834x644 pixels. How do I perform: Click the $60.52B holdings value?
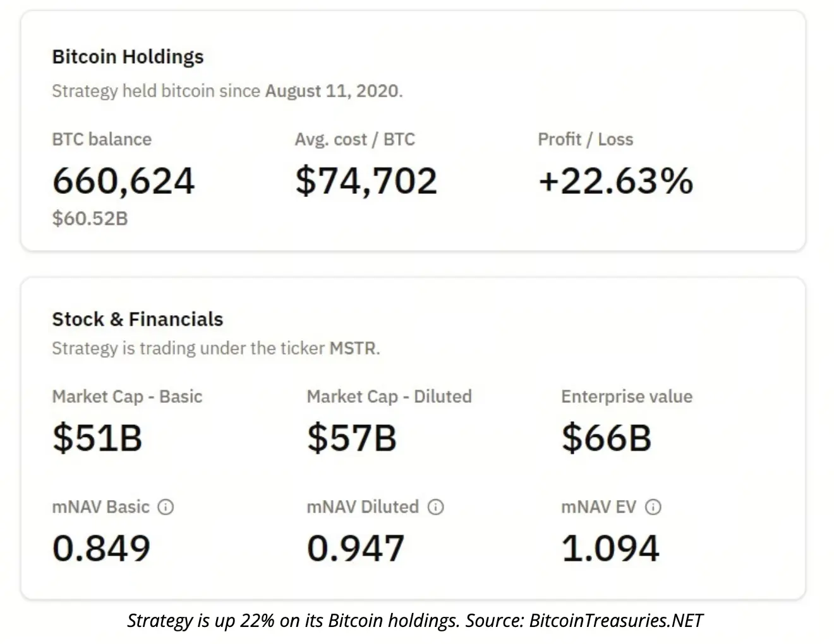pyautogui.click(x=90, y=218)
